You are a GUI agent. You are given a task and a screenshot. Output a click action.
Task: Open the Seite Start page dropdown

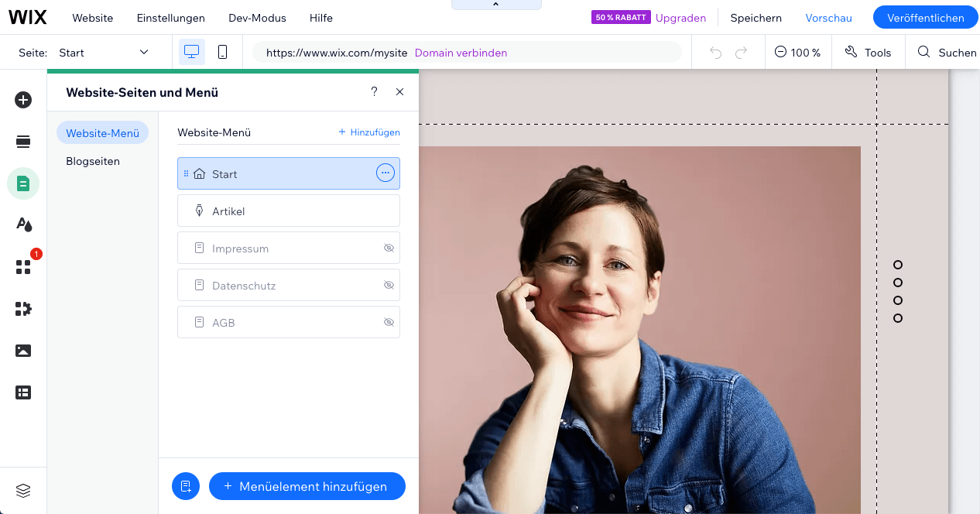(x=104, y=52)
